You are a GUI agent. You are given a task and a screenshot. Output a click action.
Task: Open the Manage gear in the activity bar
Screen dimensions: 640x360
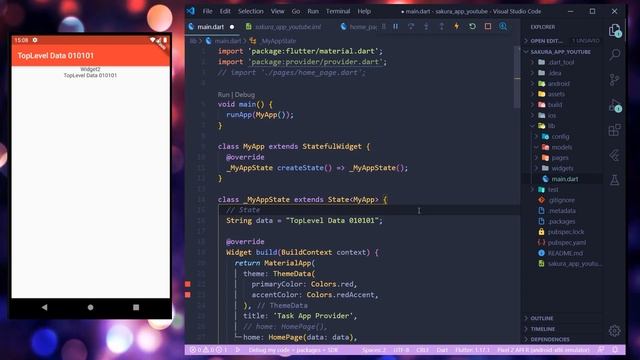point(615,331)
